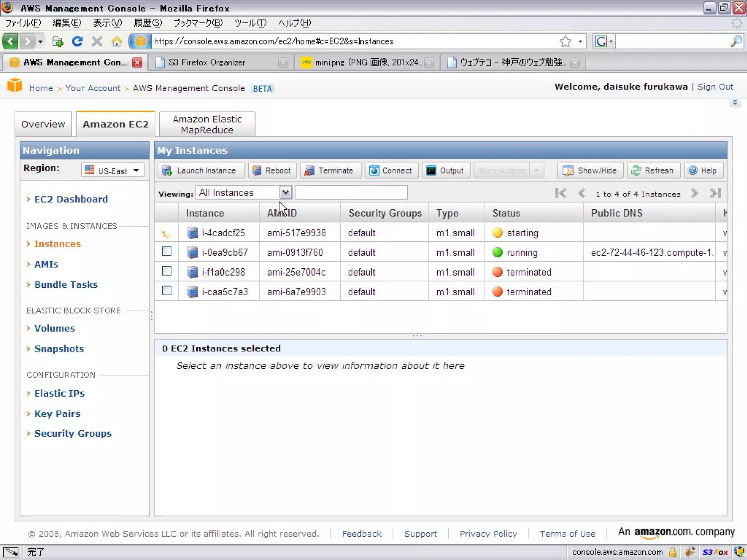
Task: Click the Refresh instances button
Action: pos(653,170)
